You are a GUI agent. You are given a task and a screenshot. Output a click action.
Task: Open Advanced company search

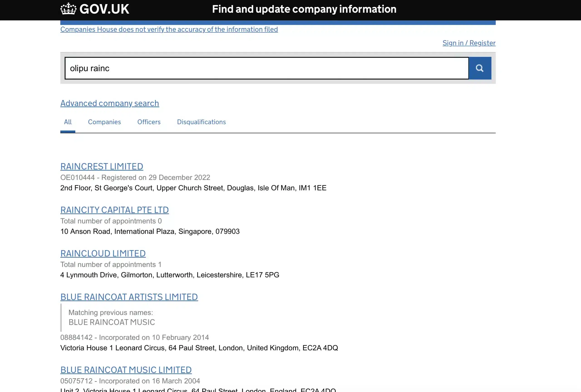point(109,103)
